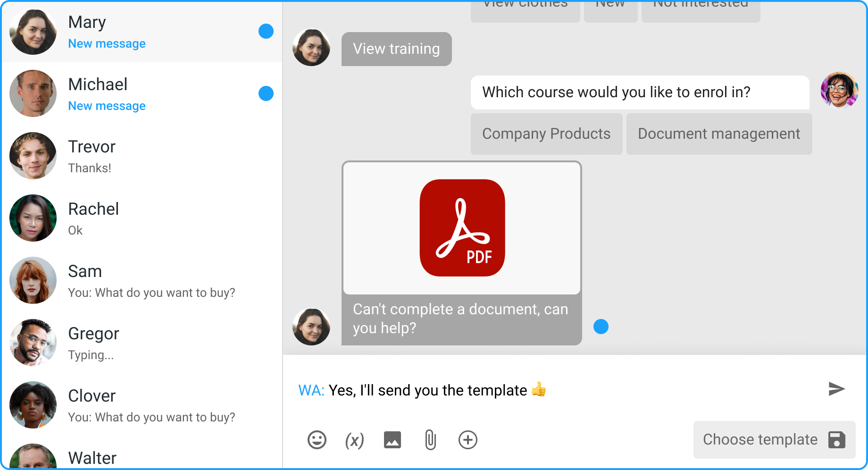The height and width of the screenshot is (470, 868).
Task: Click "New message" under Michael
Action: (107, 106)
